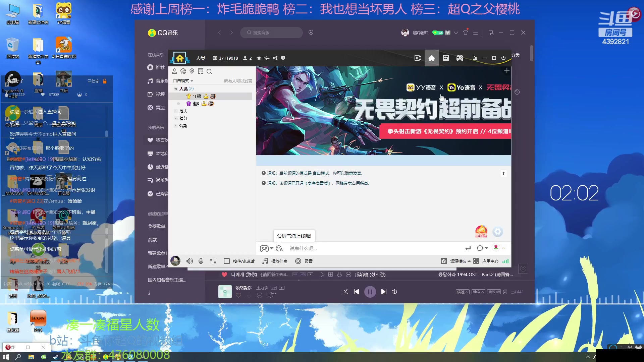Click the 播放伴奏 button
This screenshot has width=644, height=362.
(275, 261)
